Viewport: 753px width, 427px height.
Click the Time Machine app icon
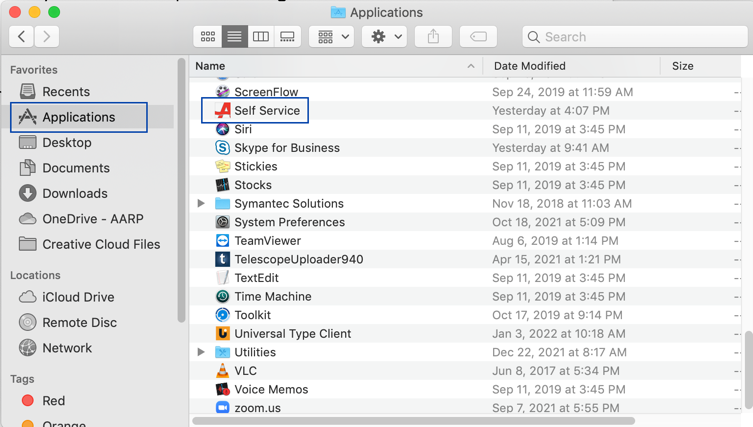[222, 296]
